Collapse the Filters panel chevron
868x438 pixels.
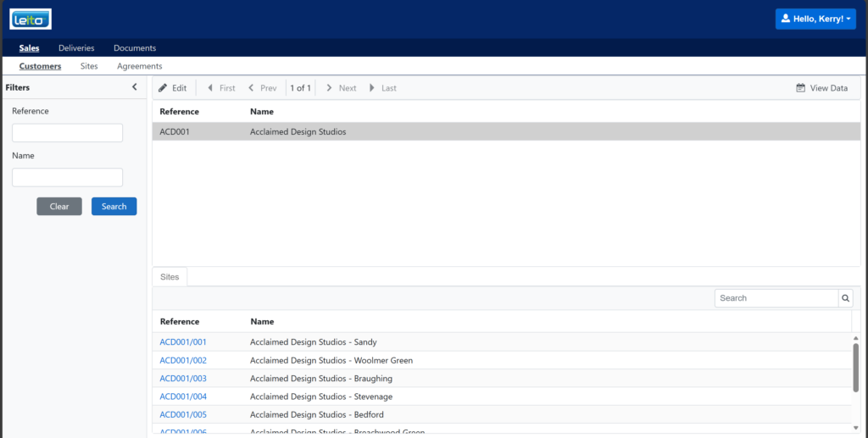[134, 87]
